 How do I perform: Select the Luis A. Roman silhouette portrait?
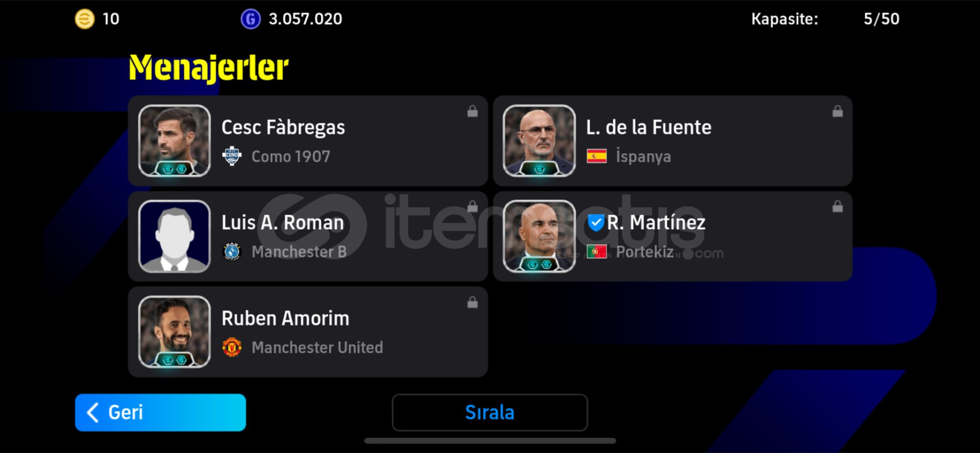point(175,236)
